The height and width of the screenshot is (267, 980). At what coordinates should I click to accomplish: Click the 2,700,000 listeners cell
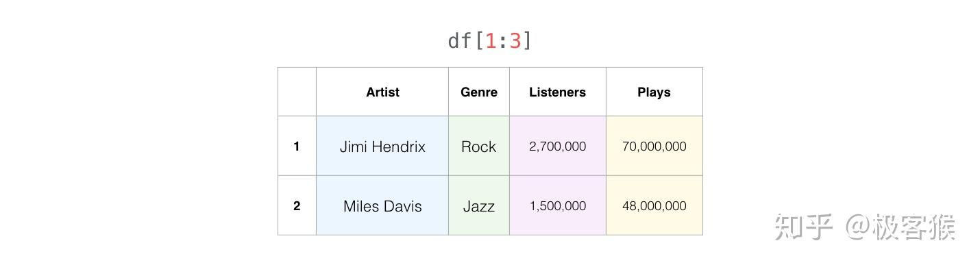pyautogui.click(x=558, y=146)
